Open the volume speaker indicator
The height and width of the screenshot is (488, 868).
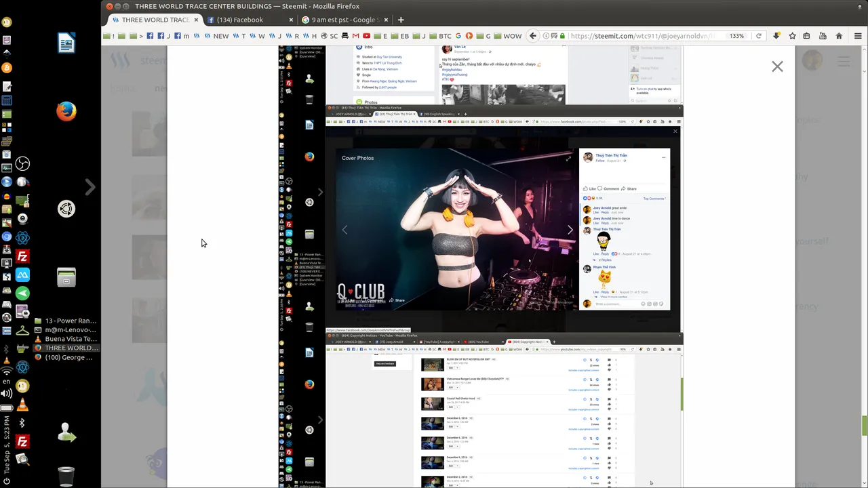tap(7, 394)
